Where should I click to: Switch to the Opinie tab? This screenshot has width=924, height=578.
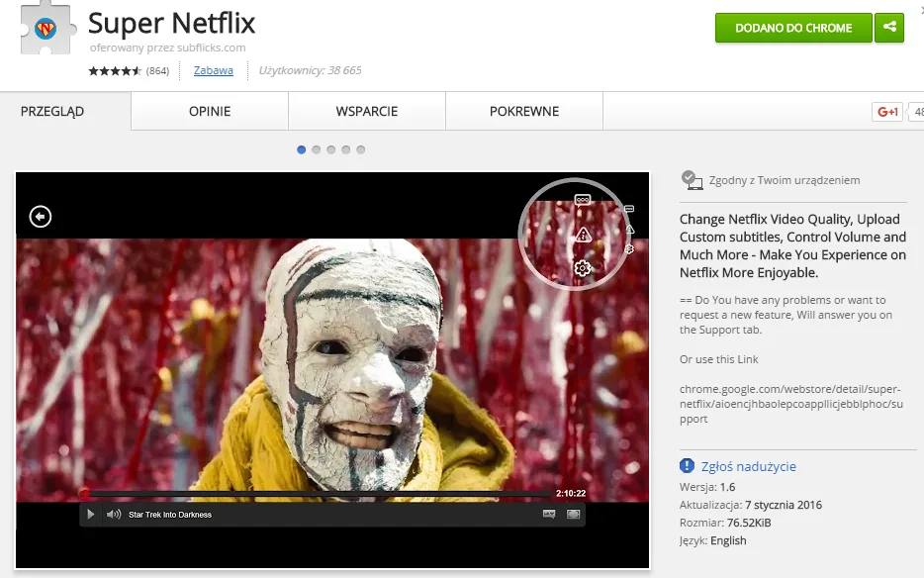coord(210,111)
